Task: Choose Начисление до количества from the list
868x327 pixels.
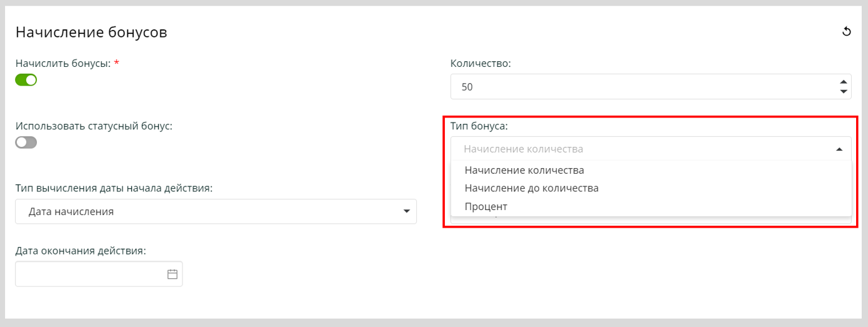Action: [532, 188]
